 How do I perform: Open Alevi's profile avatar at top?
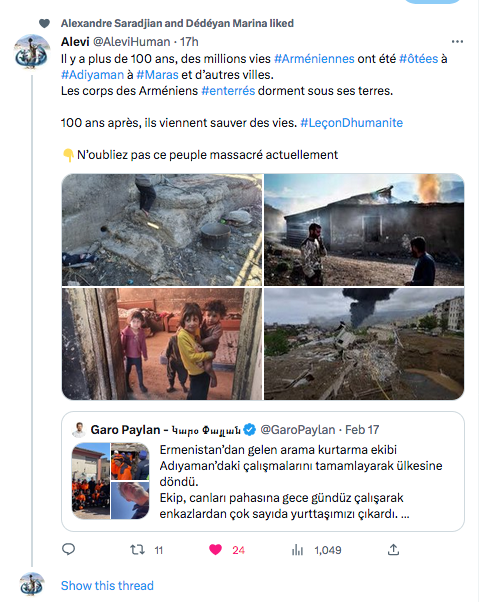click(32, 52)
